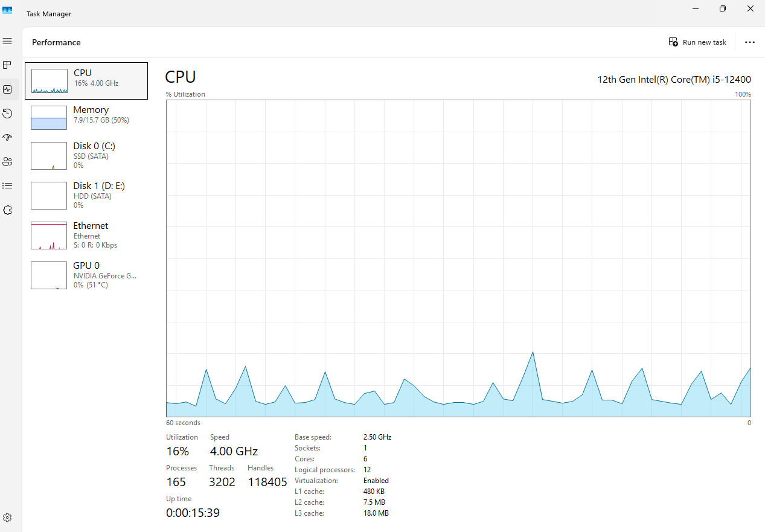Screen dimensions: 765x532
Task: Click the Base speed value 2.50 GHz
Action: [x=377, y=437]
